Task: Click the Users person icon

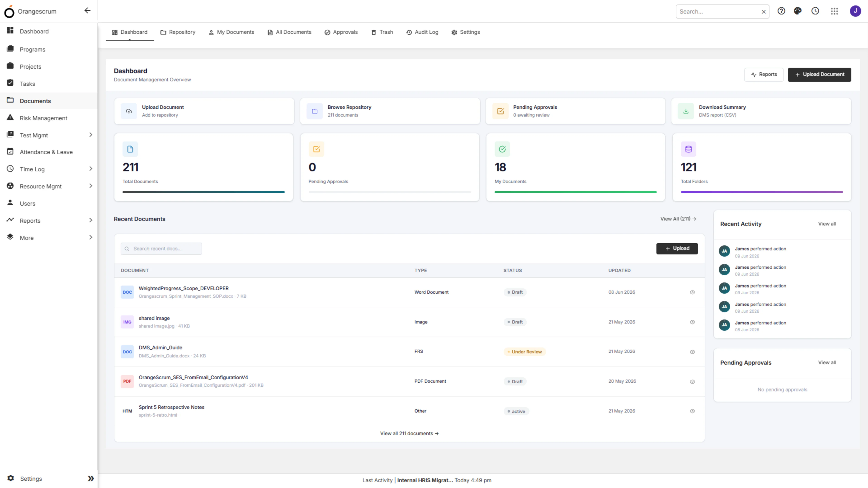Action: pos(10,203)
